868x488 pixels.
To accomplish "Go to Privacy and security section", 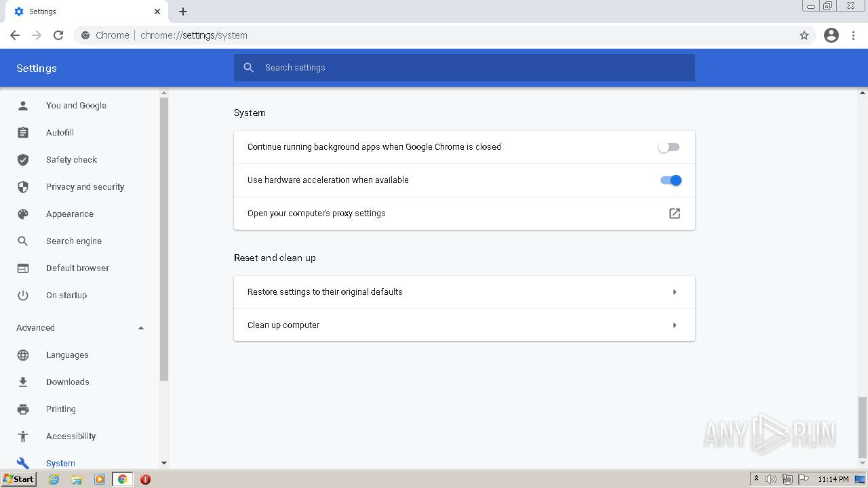I will click(85, 187).
